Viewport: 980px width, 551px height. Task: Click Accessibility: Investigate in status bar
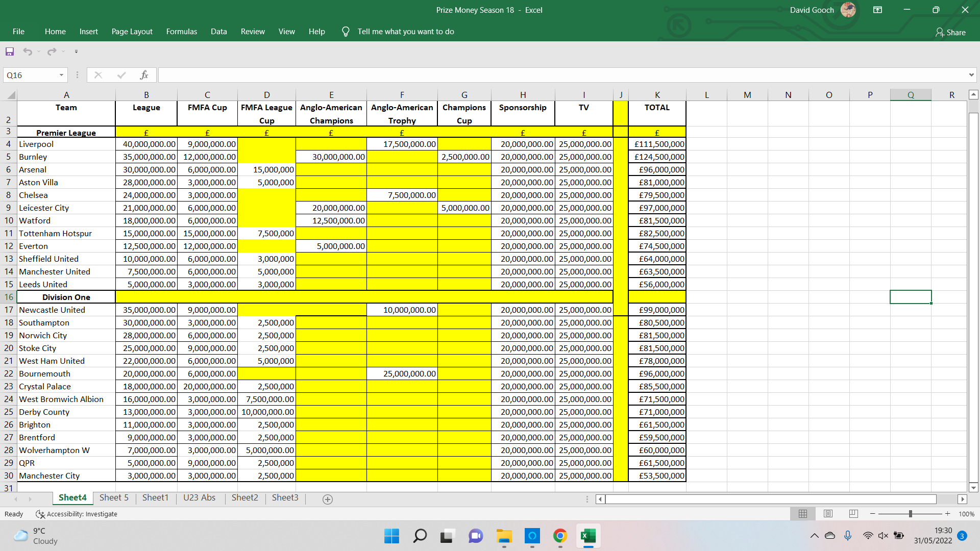point(77,514)
